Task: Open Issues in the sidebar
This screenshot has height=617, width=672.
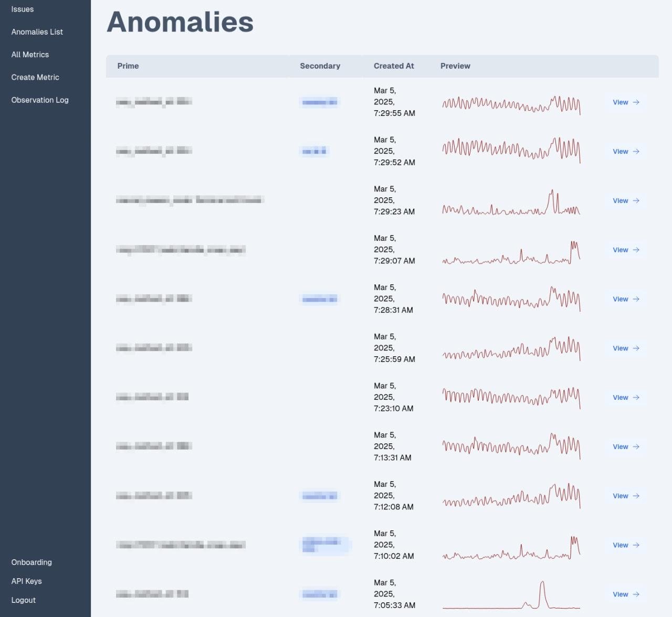Action: pos(23,9)
